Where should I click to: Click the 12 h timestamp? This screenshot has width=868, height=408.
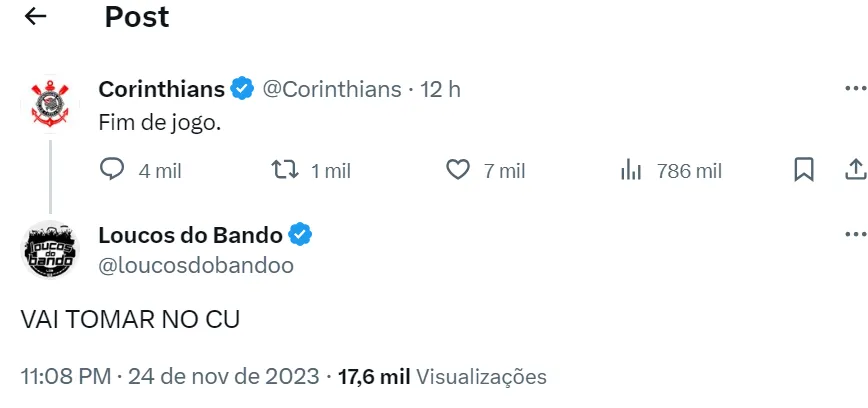tap(441, 89)
